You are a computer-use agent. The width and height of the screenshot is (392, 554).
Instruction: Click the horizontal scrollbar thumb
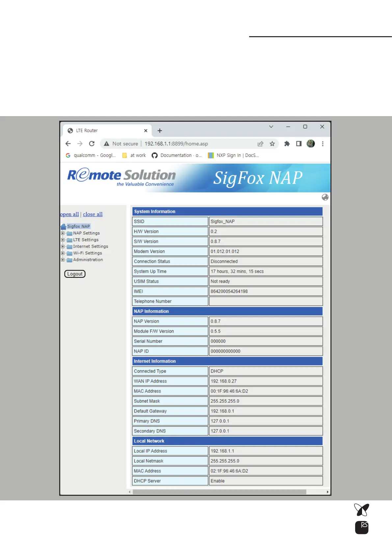[x=219, y=492]
